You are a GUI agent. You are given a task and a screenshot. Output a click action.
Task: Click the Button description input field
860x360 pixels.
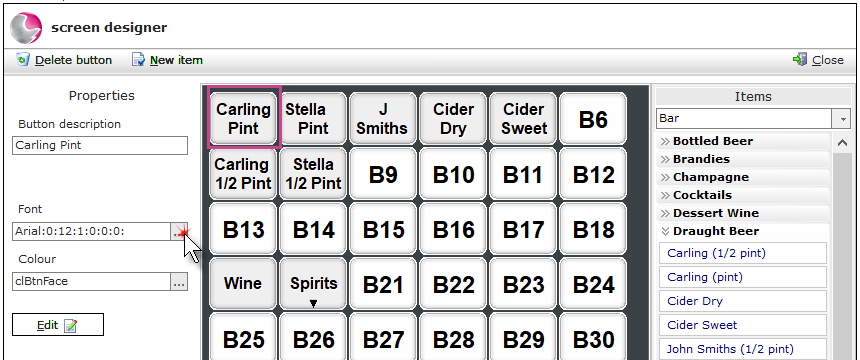point(100,145)
